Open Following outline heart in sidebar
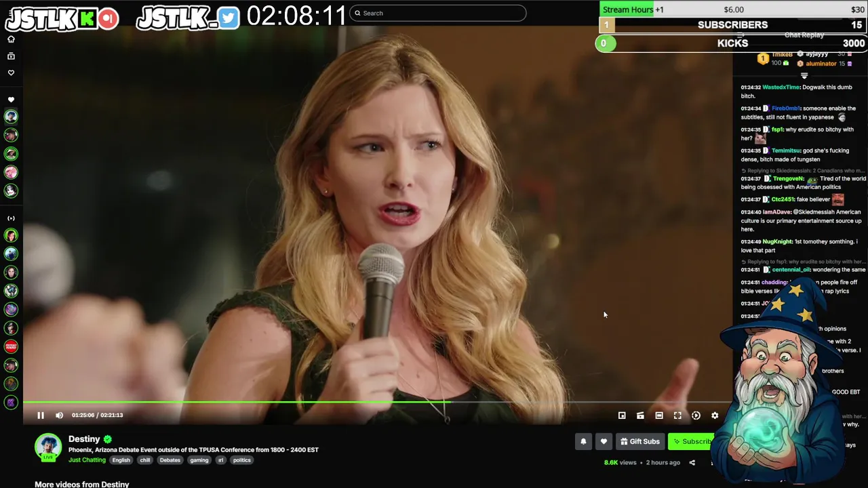The height and width of the screenshot is (488, 868). pyautogui.click(x=11, y=73)
